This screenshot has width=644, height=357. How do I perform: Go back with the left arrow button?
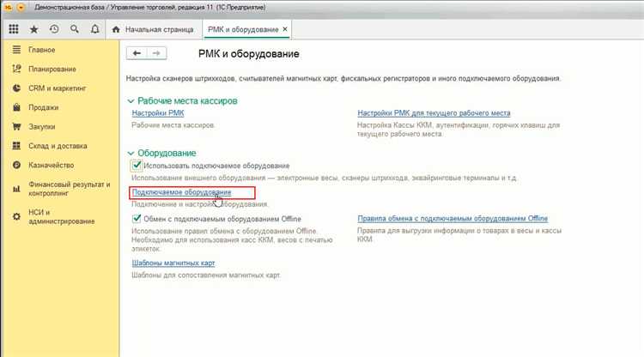tap(137, 53)
